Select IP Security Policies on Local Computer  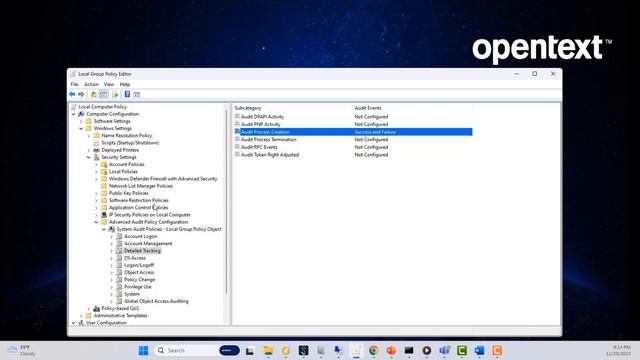(x=149, y=215)
